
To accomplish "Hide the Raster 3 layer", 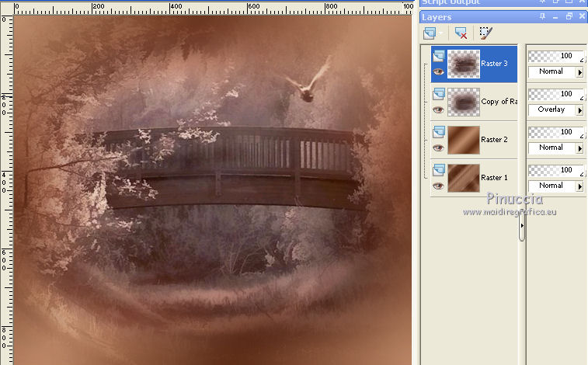I will (x=438, y=71).
